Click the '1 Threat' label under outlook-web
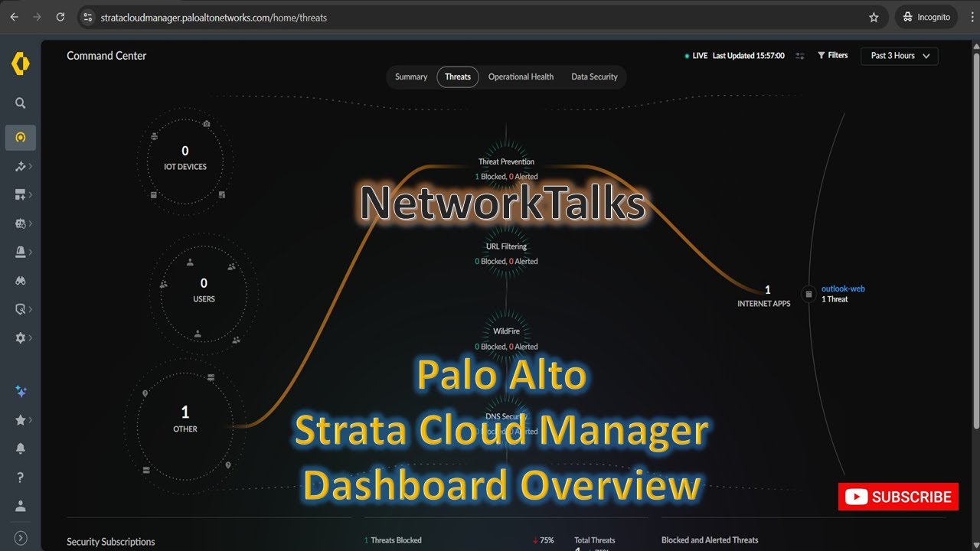Viewport: 980px width, 551px height. (835, 299)
